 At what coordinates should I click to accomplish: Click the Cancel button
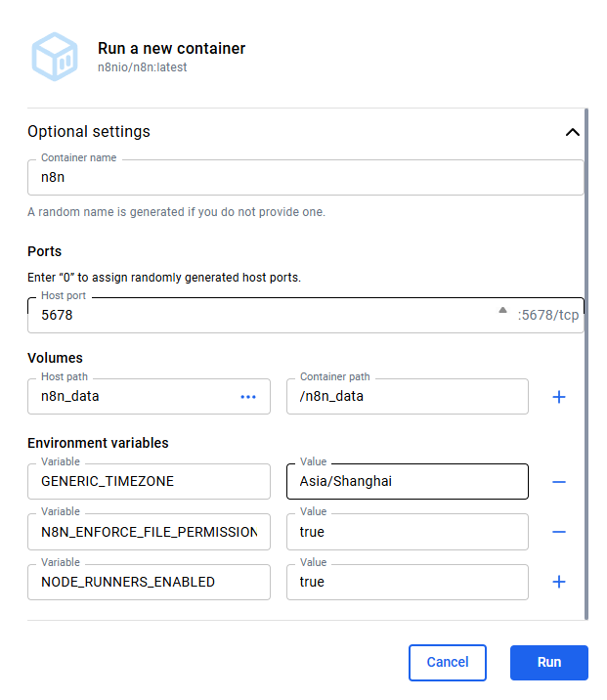pos(447,662)
